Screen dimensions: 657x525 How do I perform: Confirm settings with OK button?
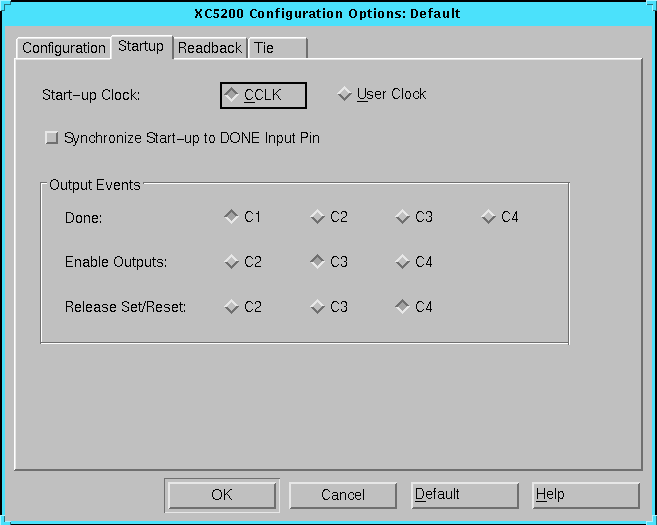click(222, 495)
